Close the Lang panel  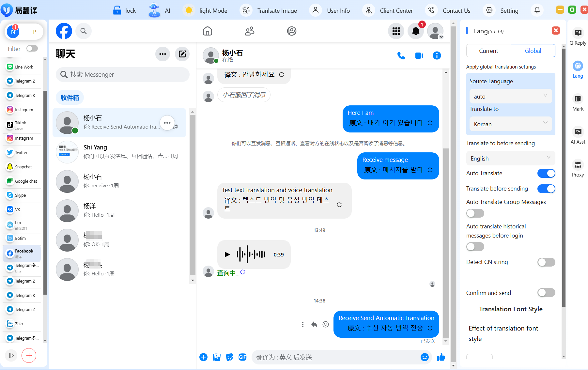click(x=556, y=31)
